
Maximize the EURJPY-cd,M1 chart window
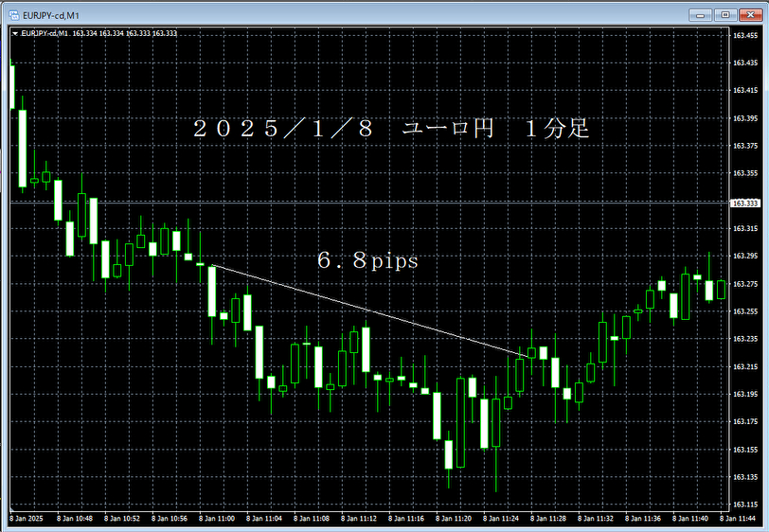tap(725, 15)
